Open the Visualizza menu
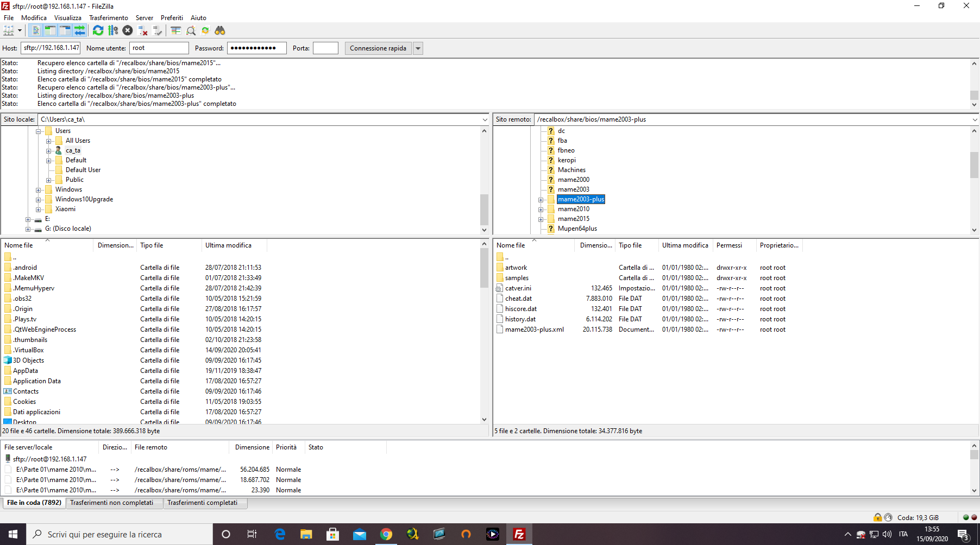The image size is (980, 545). click(x=68, y=17)
